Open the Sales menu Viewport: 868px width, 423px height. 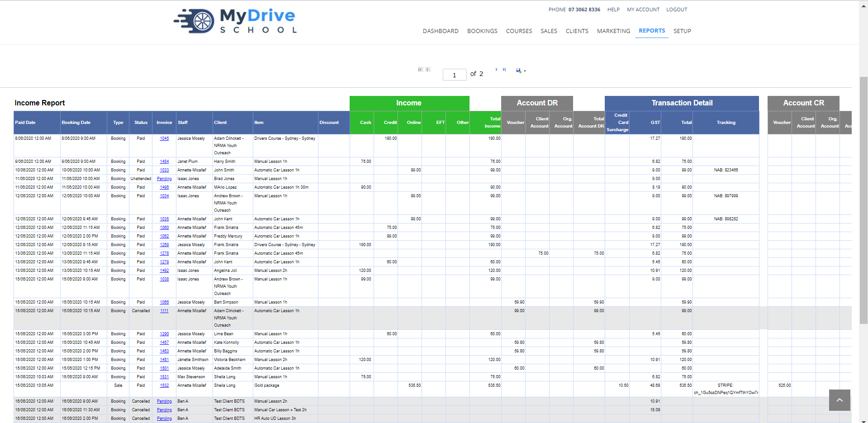(549, 31)
